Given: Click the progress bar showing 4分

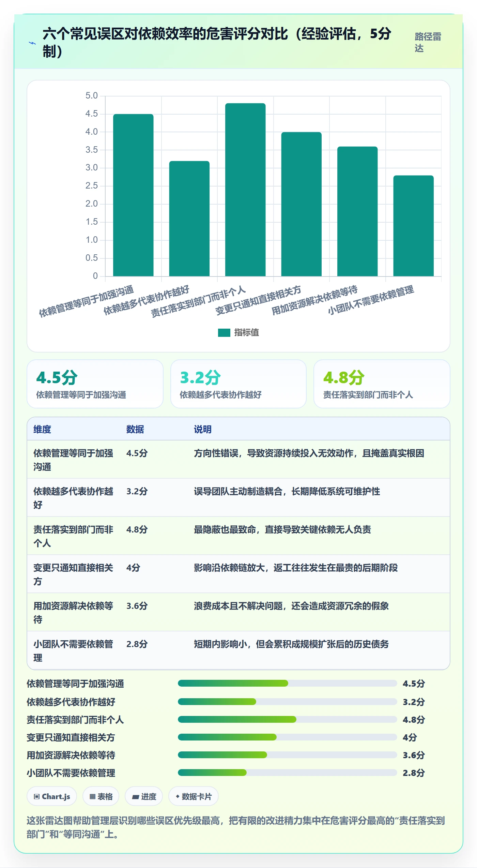Looking at the screenshot, I should point(288,737).
